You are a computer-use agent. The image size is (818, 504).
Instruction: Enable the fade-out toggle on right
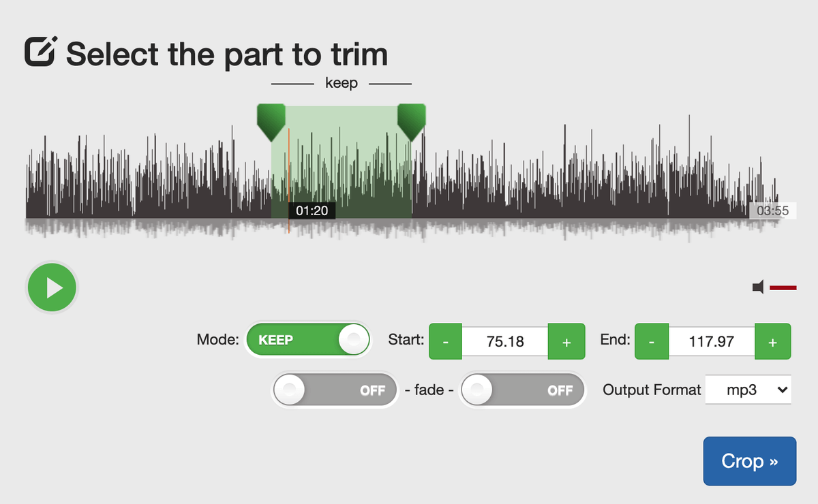(x=523, y=390)
